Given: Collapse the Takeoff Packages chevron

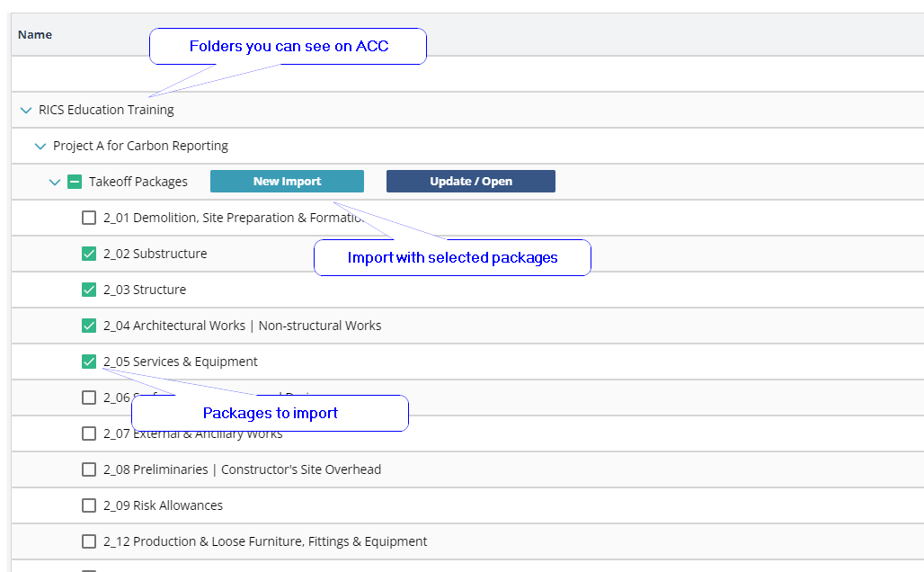Looking at the screenshot, I should coord(55,182).
